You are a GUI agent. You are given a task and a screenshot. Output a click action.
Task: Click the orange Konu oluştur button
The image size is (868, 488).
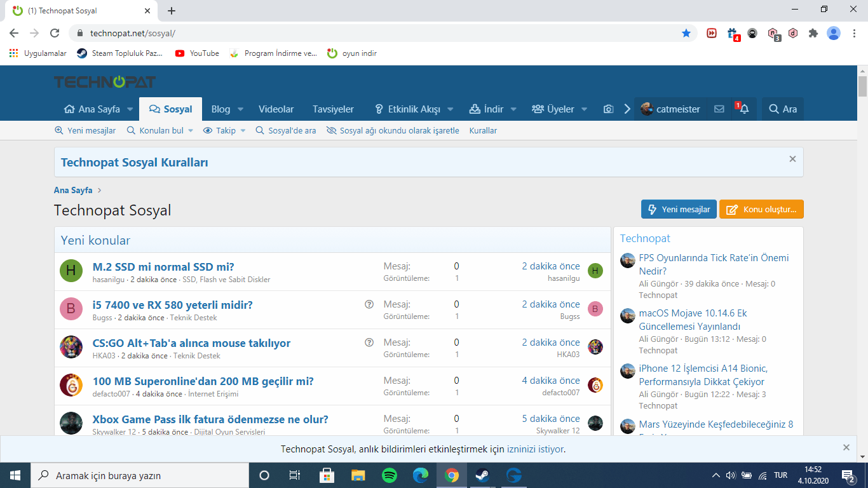tap(761, 209)
